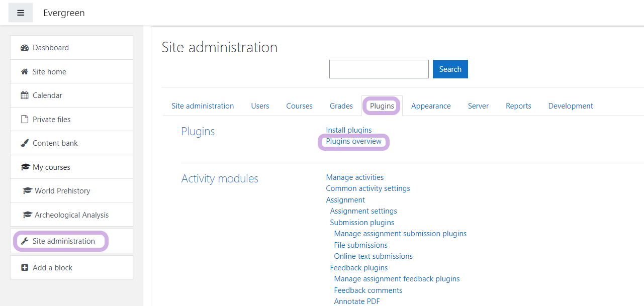Click the Dashboard gauge icon
Screen dimensions: 644x306
(x=25, y=48)
